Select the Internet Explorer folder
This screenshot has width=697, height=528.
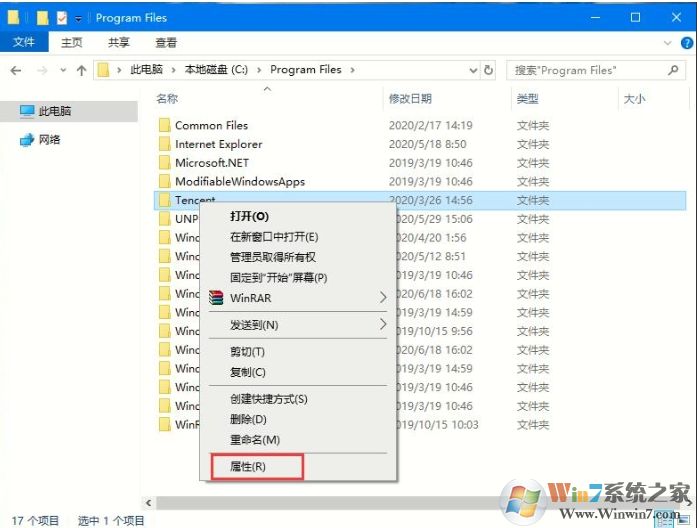point(219,144)
